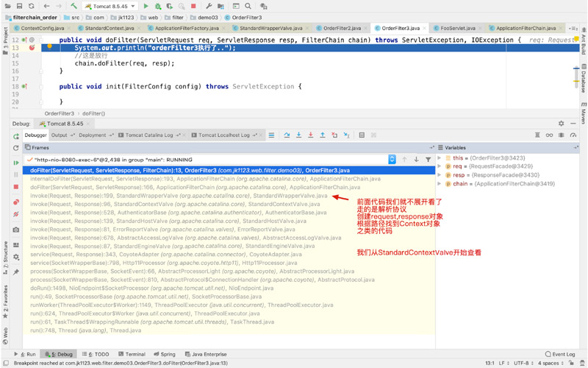Toggle the breakpoint on line 13
The width and height of the screenshot is (588, 368).
[x=32, y=48]
